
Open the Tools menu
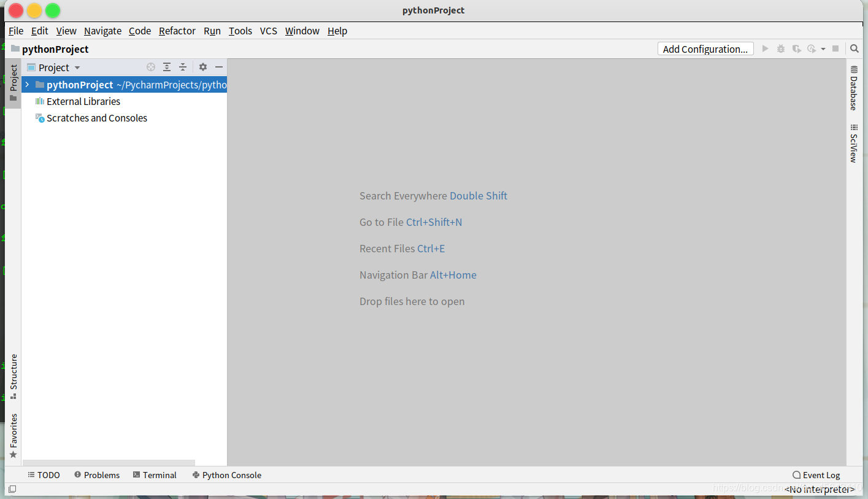click(x=240, y=31)
